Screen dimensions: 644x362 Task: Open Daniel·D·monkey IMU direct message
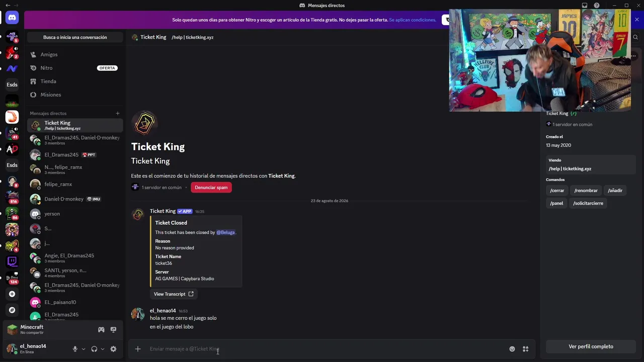(75, 199)
